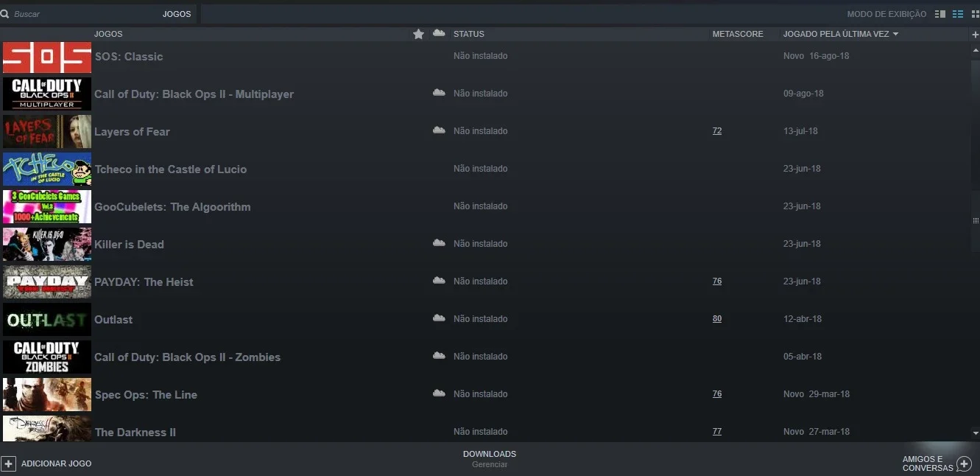Click the scrollbar grip handle

coord(976,220)
